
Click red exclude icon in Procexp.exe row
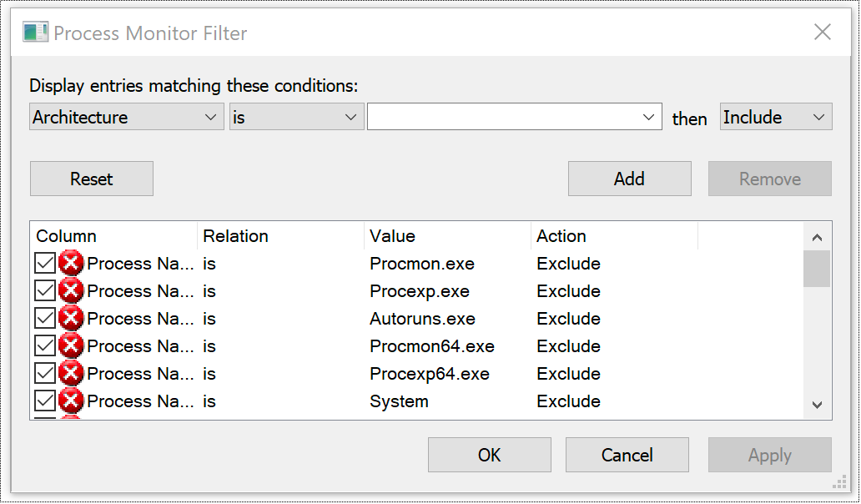(x=71, y=291)
